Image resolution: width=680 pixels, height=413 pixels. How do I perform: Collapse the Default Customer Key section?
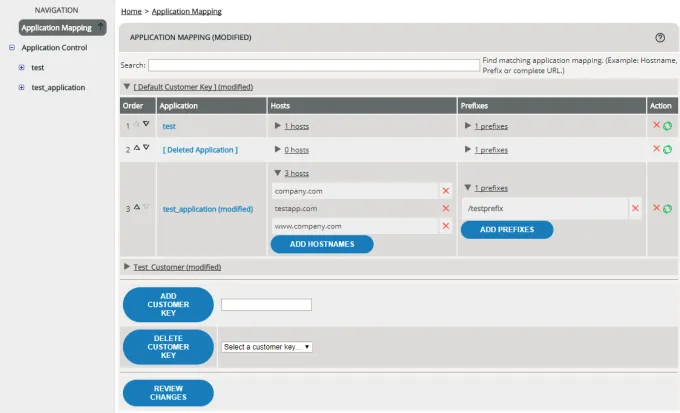click(127, 87)
